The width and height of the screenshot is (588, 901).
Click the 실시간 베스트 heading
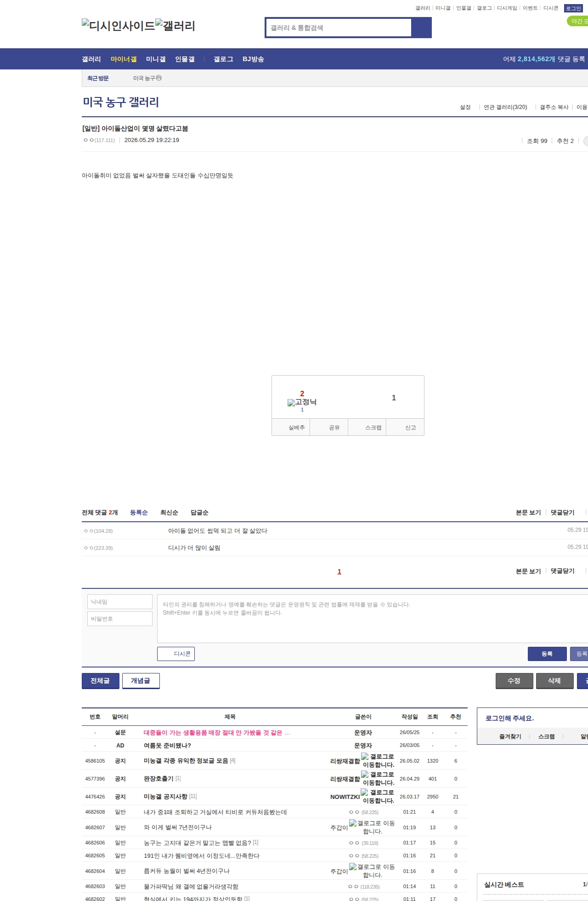504,884
